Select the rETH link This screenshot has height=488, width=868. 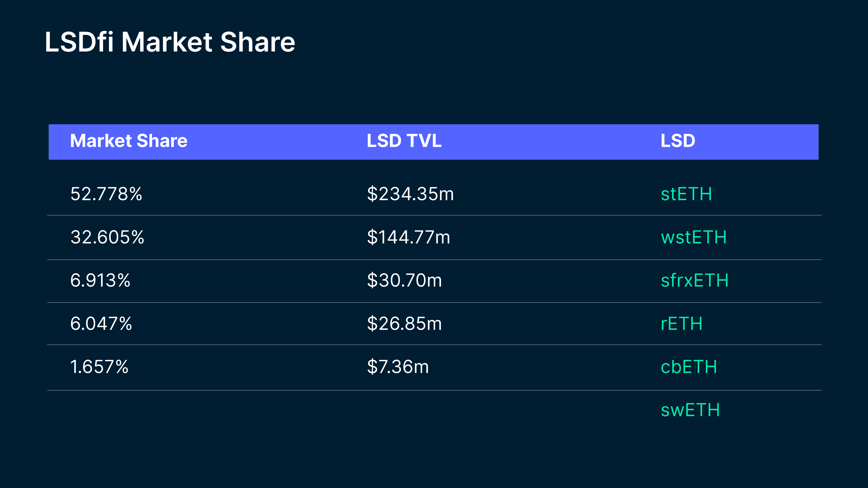[x=681, y=324]
